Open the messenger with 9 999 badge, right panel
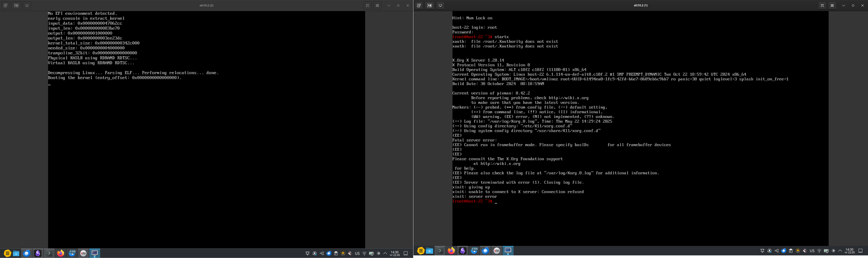 (474, 251)
